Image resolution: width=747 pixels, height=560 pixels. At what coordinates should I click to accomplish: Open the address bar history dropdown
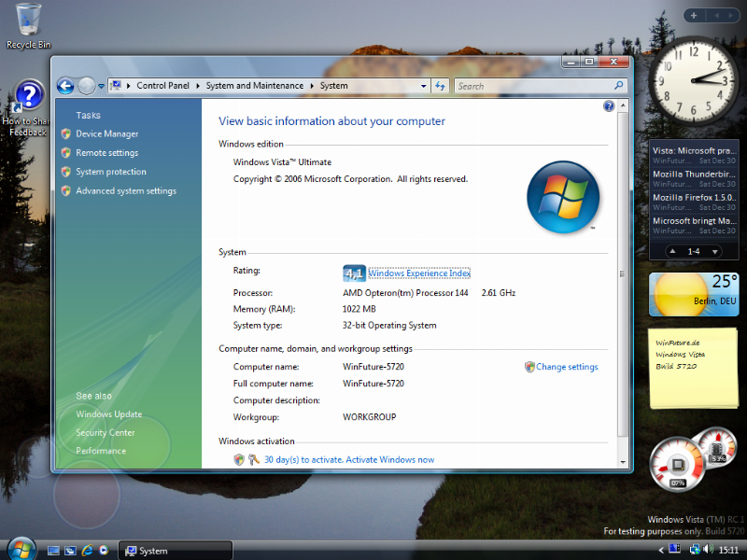click(424, 86)
